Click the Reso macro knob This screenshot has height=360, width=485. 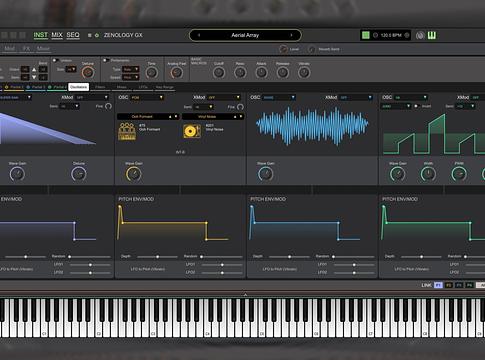coord(240,72)
